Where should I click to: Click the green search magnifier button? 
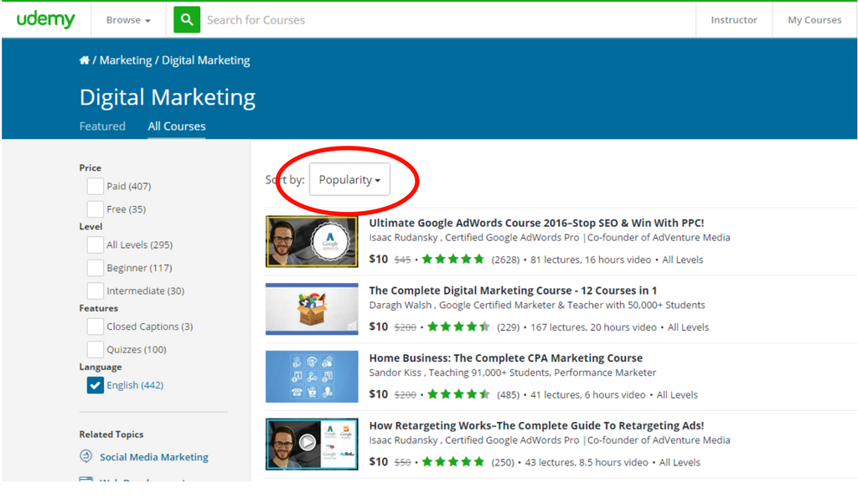(x=187, y=20)
